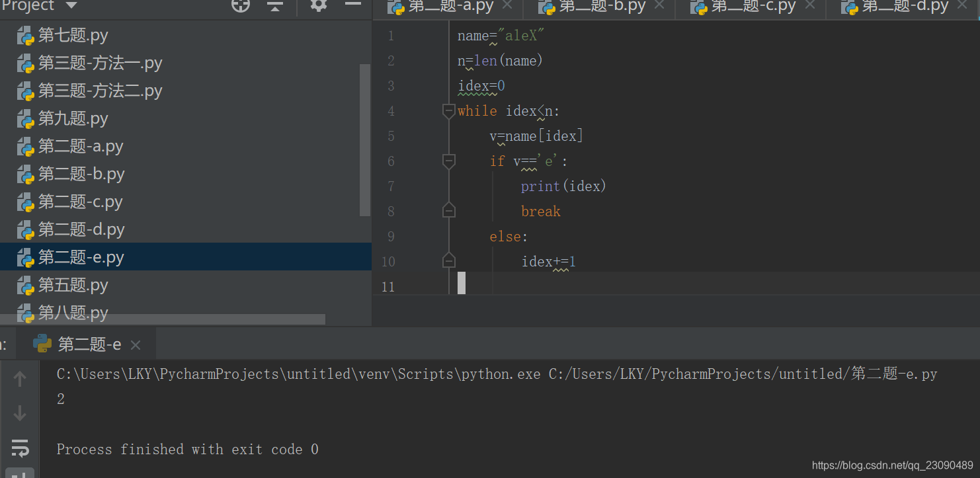
Task: Place cursor on name="aleX" code line
Action: point(501,36)
